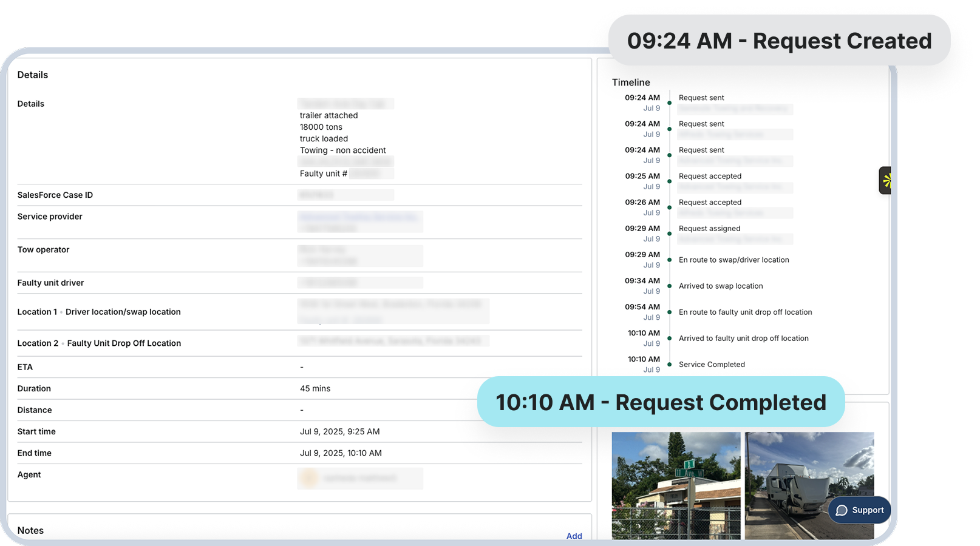Screen dimensions: 980x546
Task: Click the 'Faulty unit #' text
Action: tap(323, 174)
